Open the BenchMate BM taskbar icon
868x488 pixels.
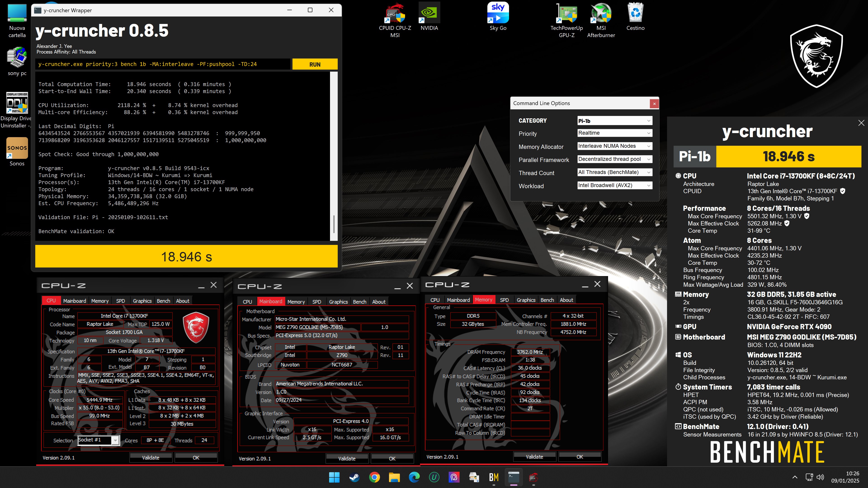tap(494, 477)
